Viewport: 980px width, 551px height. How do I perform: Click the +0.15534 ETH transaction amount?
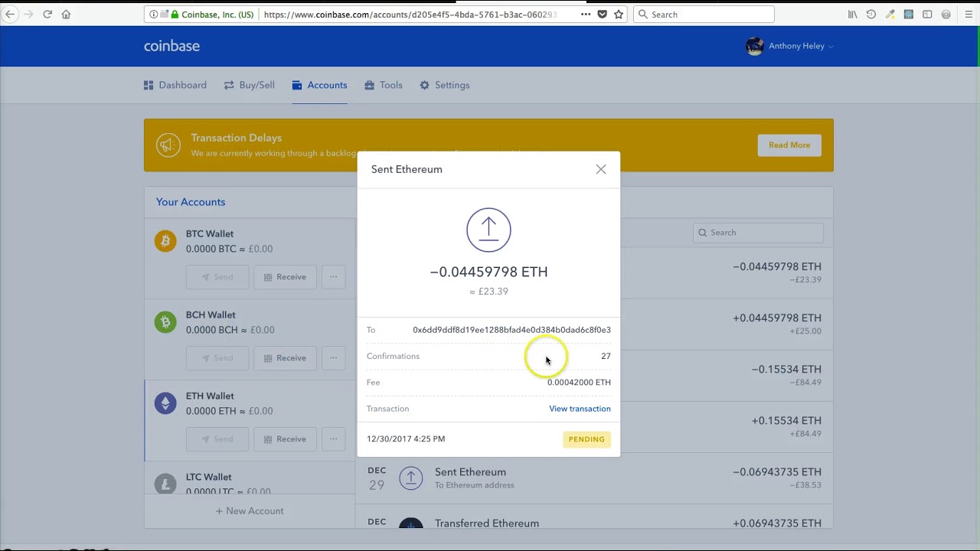786,421
